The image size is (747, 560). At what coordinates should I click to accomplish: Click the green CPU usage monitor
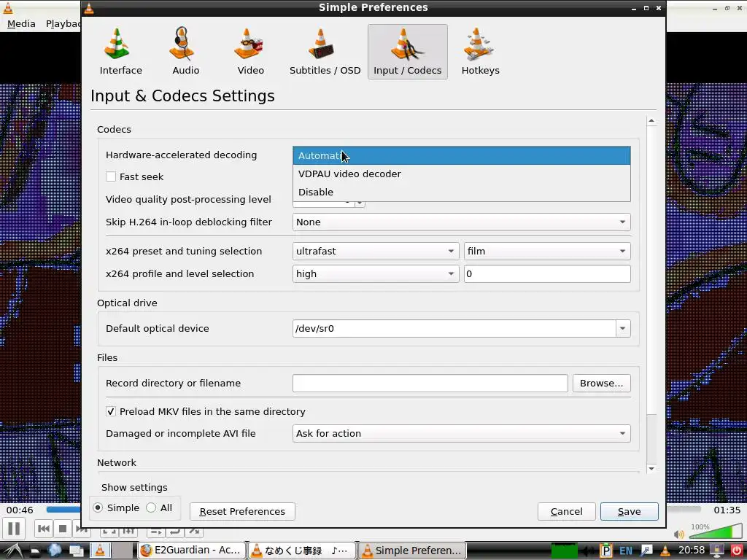pos(565,551)
